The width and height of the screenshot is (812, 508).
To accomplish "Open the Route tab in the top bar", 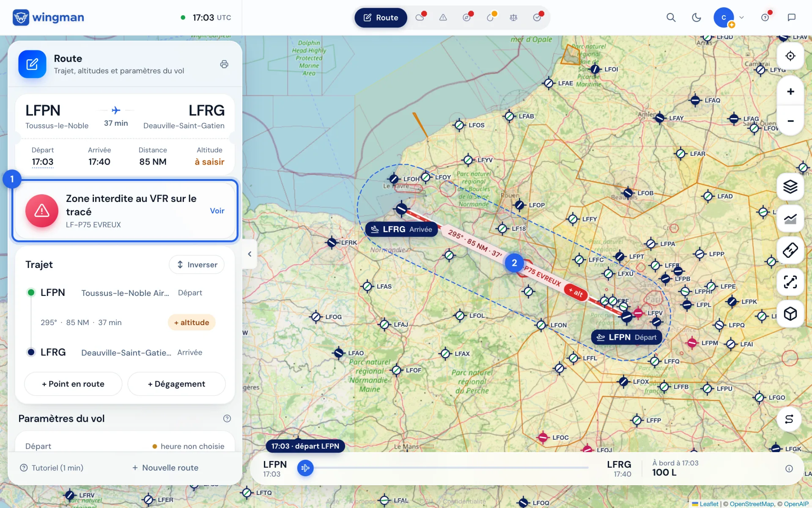I will point(381,18).
